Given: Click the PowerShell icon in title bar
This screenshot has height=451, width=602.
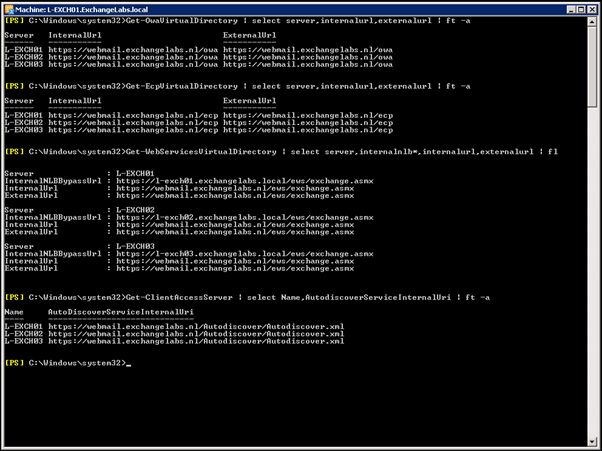Looking at the screenshot, I should (10, 8).
